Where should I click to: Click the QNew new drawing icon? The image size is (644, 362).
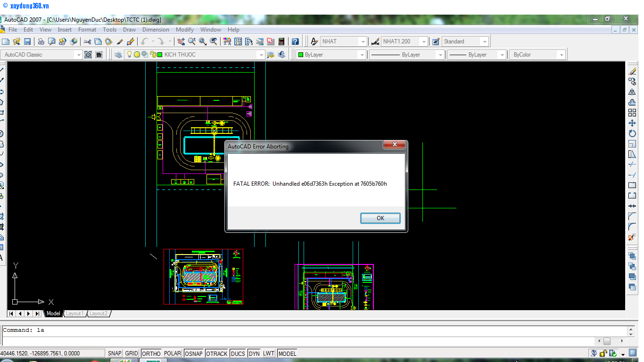tap(6, 41)
